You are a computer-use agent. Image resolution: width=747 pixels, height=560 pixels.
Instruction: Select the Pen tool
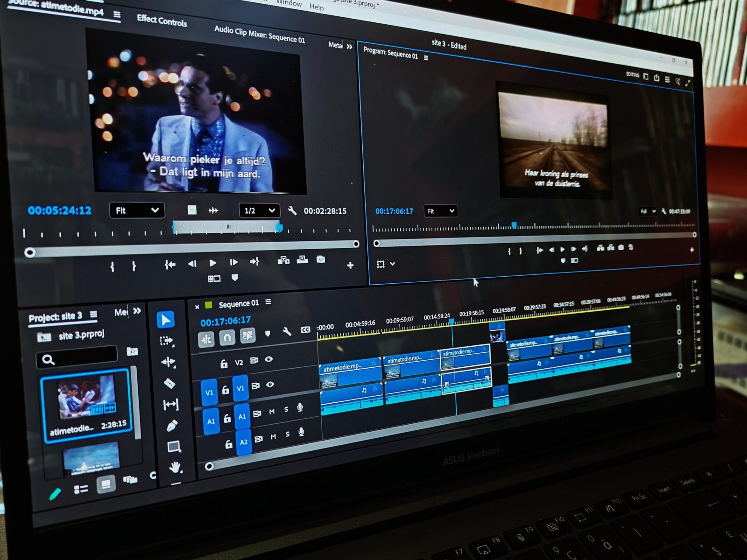pyautogui.click(x=172, y=426)
